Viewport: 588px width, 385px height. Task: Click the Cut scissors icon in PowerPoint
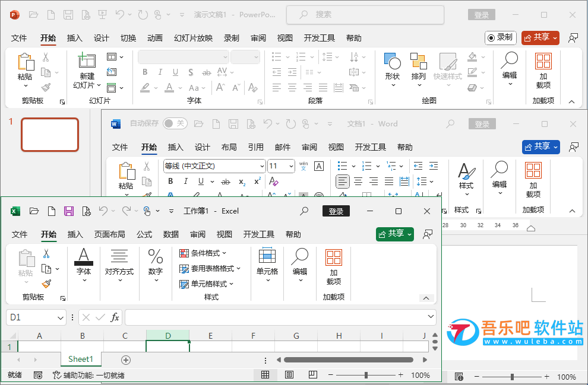pyautogui.click(x=46, y=57)
